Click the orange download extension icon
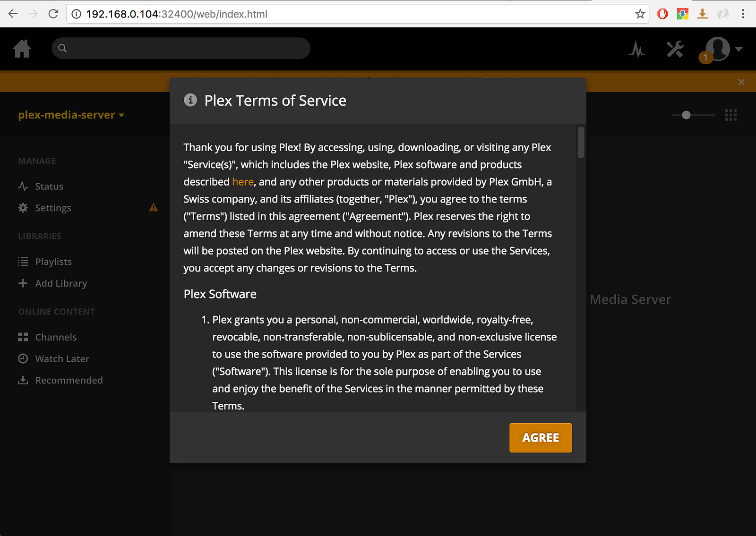This screenshot has height=536, width=756. click(703, 14)
